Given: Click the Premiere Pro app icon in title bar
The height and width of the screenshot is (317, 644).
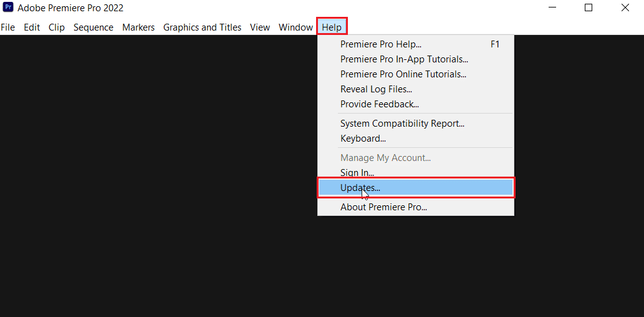Looking at the screenshot, I should (x=8, y=7).
